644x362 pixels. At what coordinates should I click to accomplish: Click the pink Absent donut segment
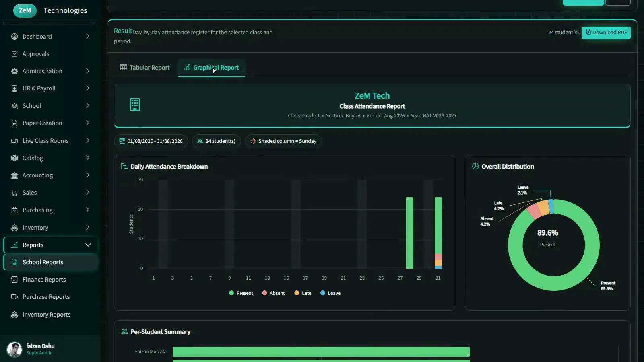coord(534,211)
